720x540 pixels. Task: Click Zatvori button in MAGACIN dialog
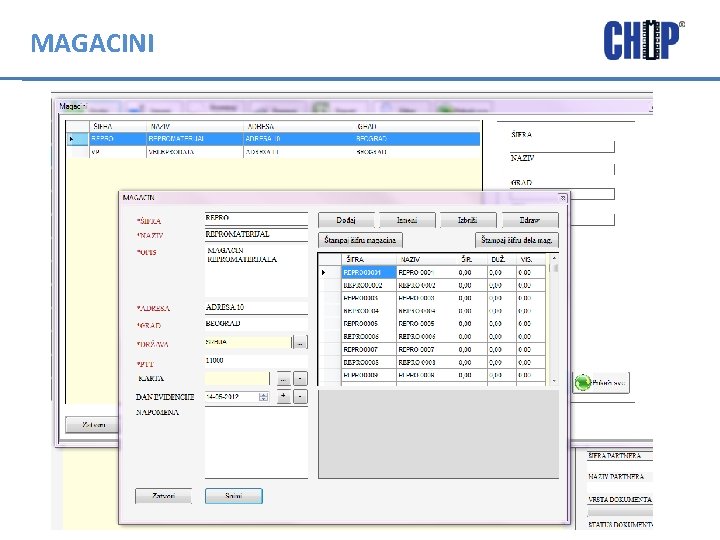[163, 496]
